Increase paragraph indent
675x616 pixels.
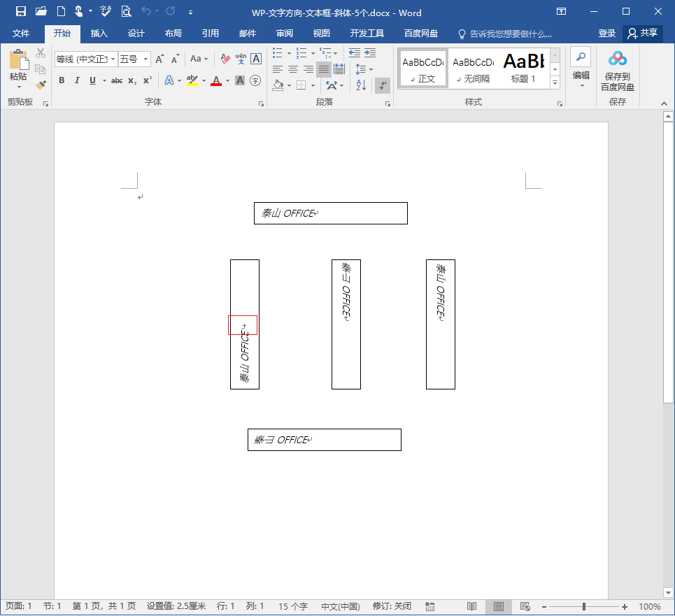pos(370,53)
